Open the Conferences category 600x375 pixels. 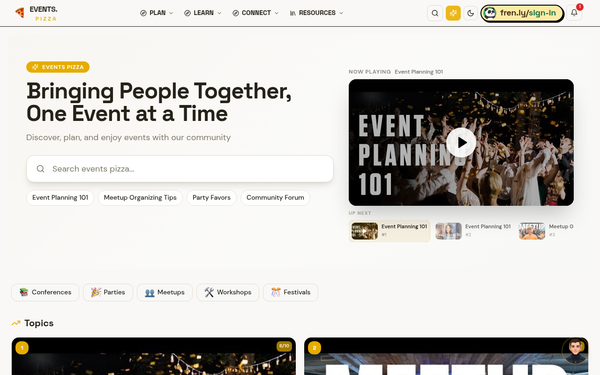[45, 292]
